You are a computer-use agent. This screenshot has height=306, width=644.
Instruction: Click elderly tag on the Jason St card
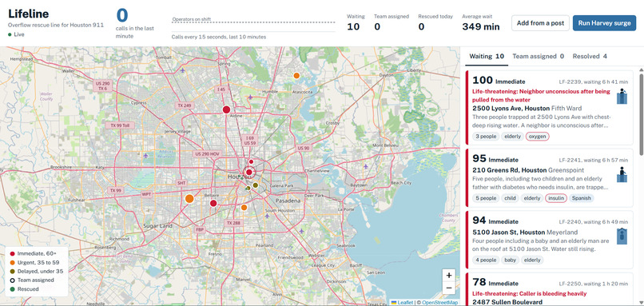tap(532, 260)
